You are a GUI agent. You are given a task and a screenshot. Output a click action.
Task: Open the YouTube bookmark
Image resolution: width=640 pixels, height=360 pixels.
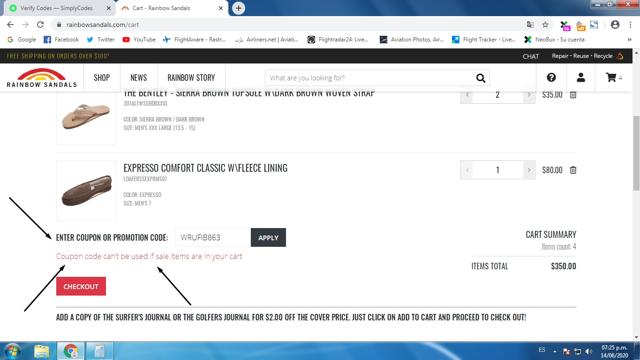(x=139, y=40)
